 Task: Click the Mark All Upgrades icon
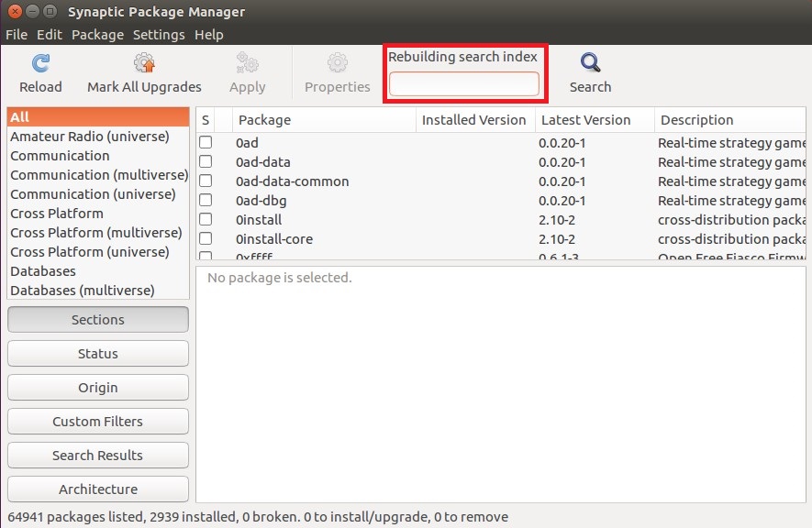[144, 62]
